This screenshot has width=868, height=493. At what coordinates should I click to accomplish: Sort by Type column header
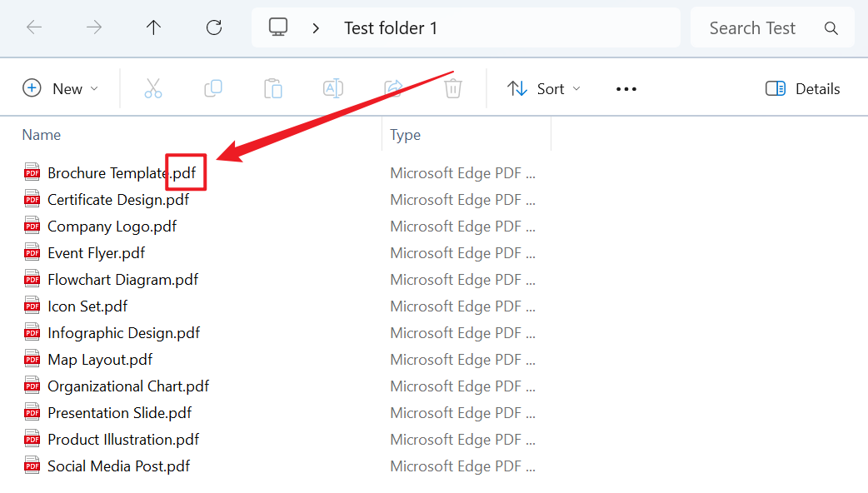click(405, 135)
